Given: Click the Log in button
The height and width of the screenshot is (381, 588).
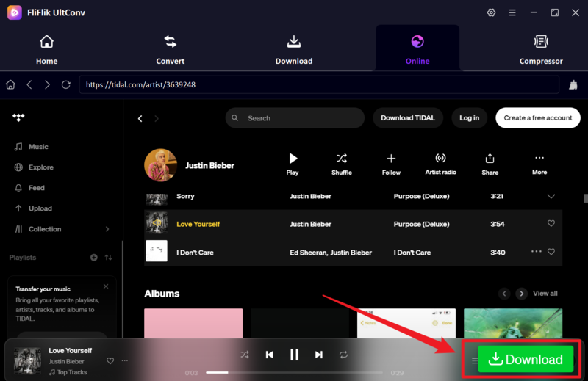Looking at the screenshot, I should click(469, 118).
